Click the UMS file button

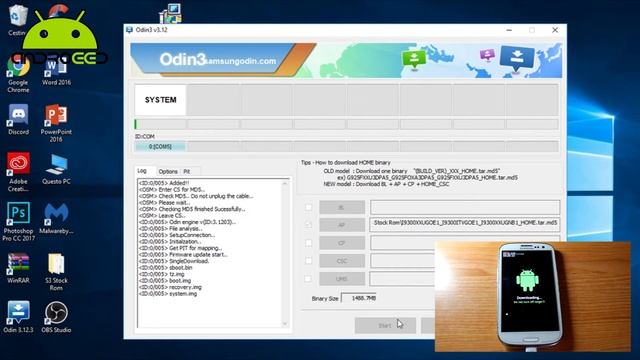click(342, 279)
